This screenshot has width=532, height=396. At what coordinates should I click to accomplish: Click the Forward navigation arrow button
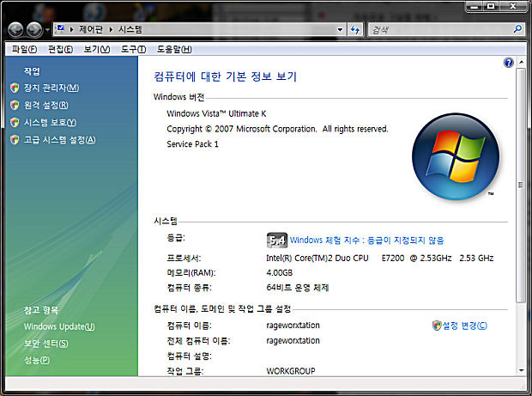[x=34, y=29]
